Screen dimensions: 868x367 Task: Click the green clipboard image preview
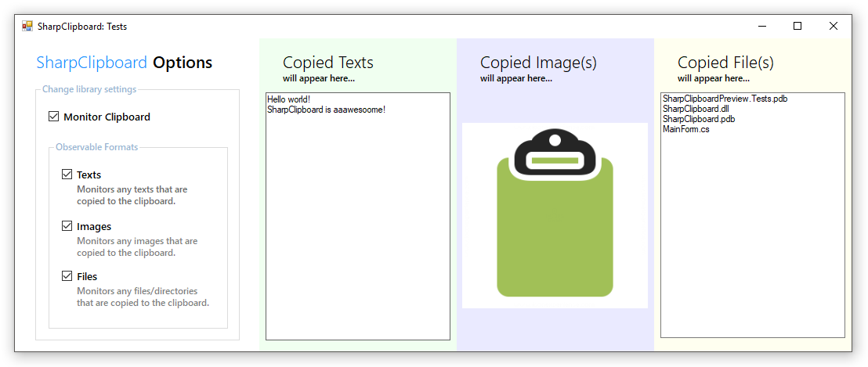click(x=555, y=215)
